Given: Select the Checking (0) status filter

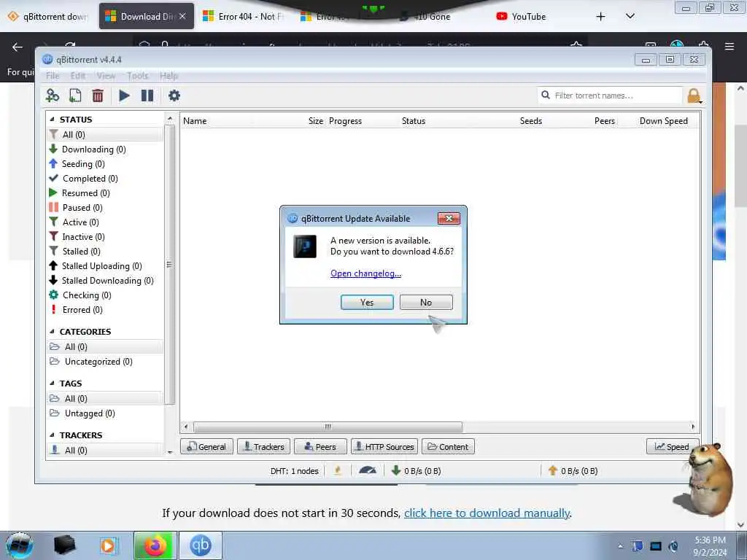Looking at the screenshot, I should pyautogui.click(x=87, y=295).
